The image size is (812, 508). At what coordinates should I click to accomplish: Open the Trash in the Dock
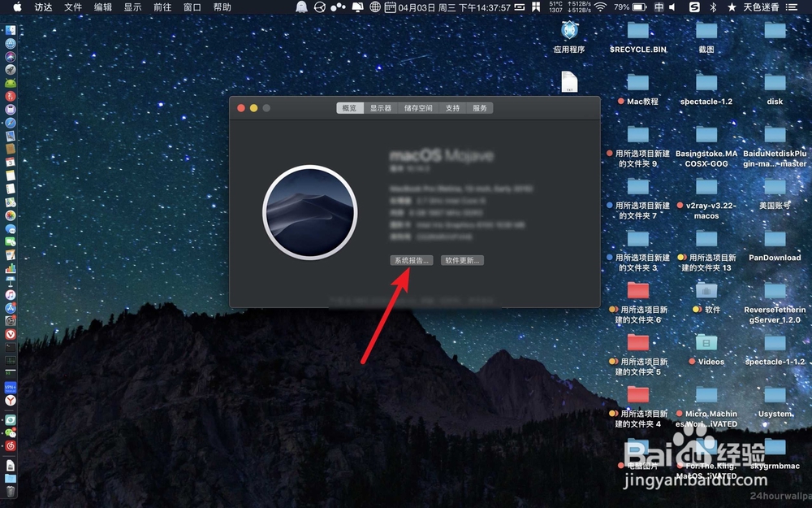pyautogui.click(x=11, y=491)
